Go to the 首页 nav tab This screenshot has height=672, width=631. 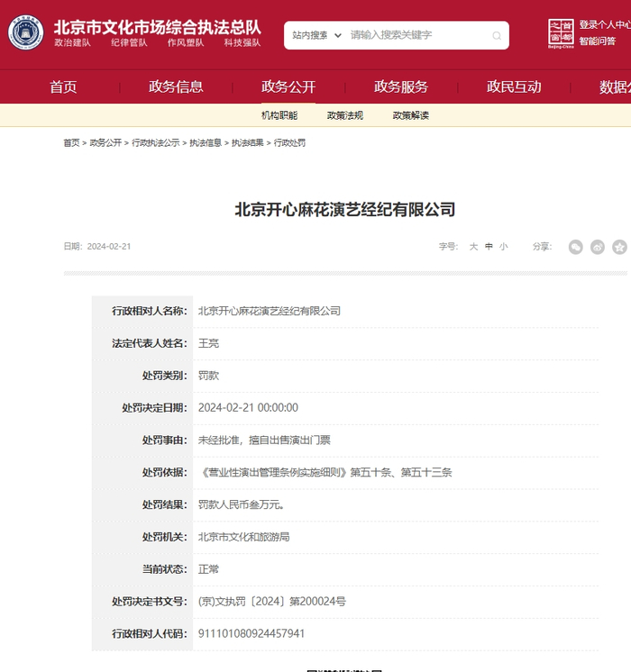coord(63,87)
